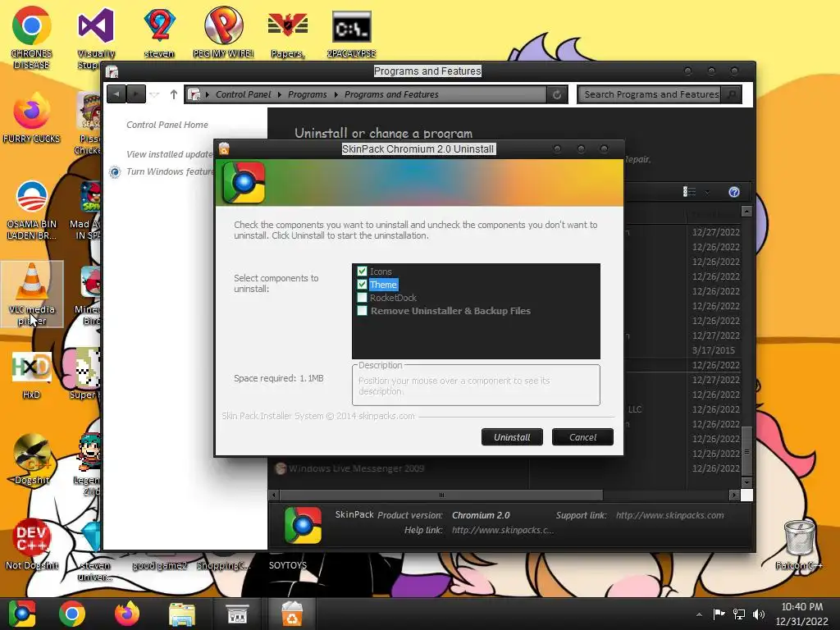This screenshot has width=840, height=630.
Task: Go back in Programs and Features window
Action: 116,94
